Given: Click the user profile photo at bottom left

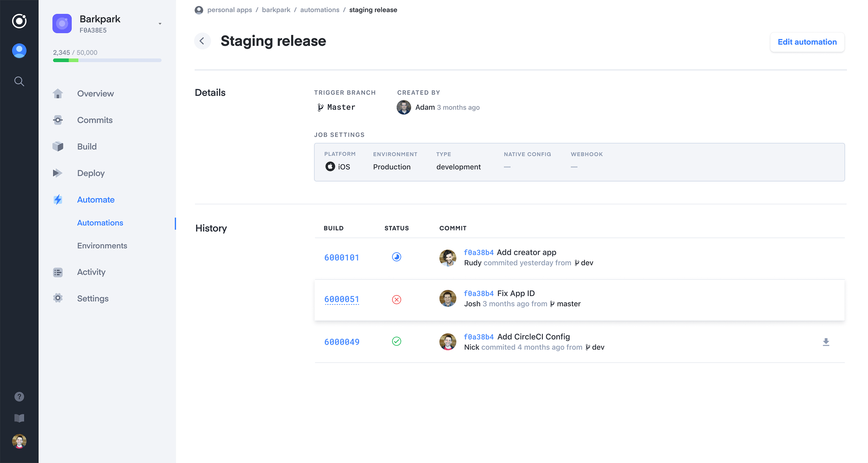Looking at the screenshot, I should [19, 441].
